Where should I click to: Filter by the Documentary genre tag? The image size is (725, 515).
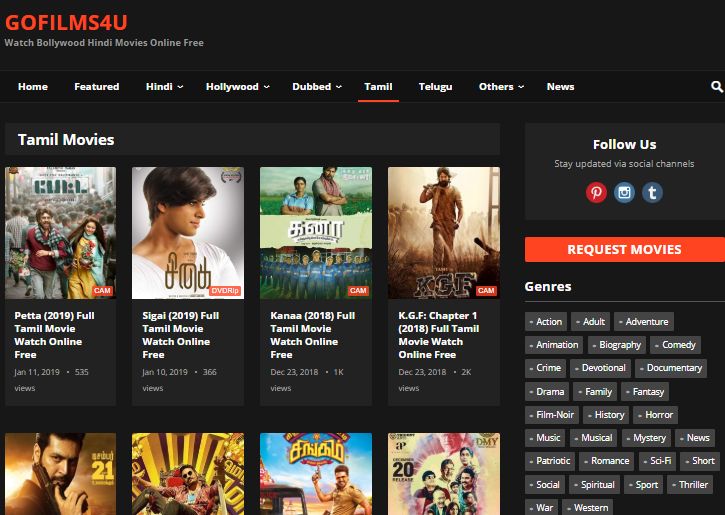pos(671,368)
